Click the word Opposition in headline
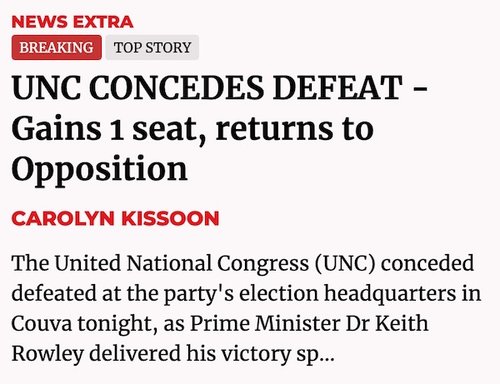This screenshot has width=500, height=384. [99, 170]
